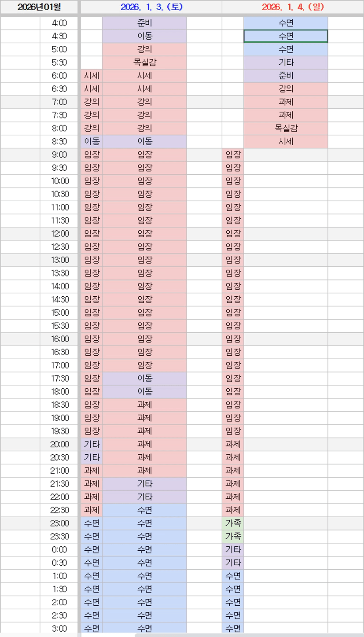
Task: Click the Saturday 2026. 1. 3. (토) header
Action: [151, 7]
